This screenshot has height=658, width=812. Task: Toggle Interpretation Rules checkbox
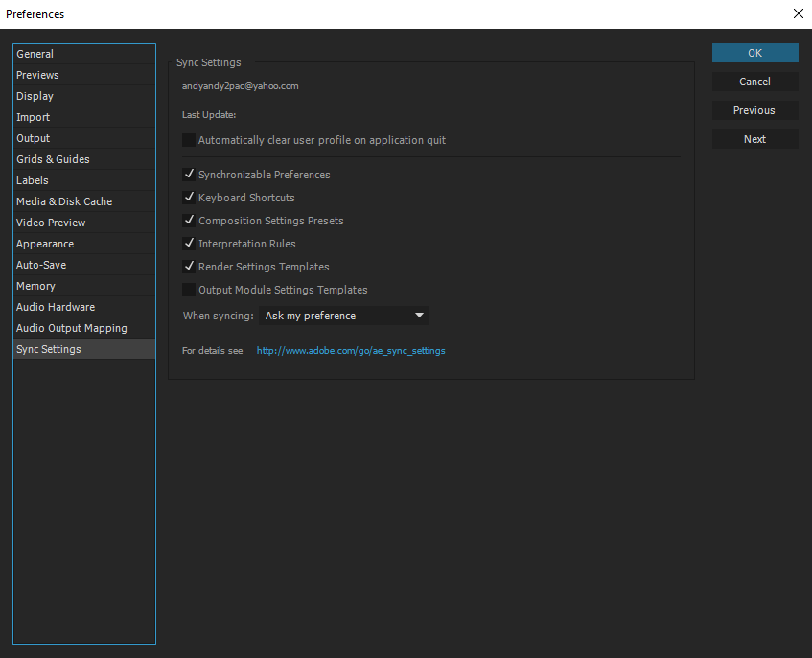coord(189,244)
